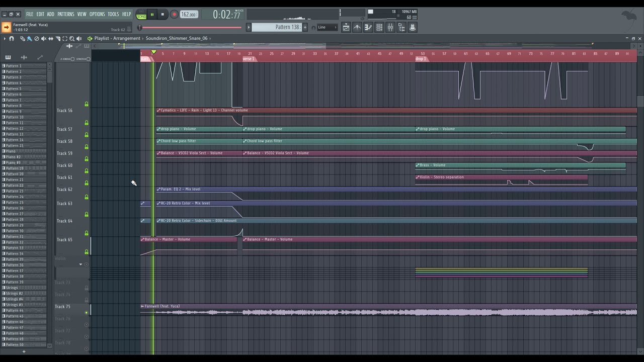Mute Track 75 using its green dot

87,313
